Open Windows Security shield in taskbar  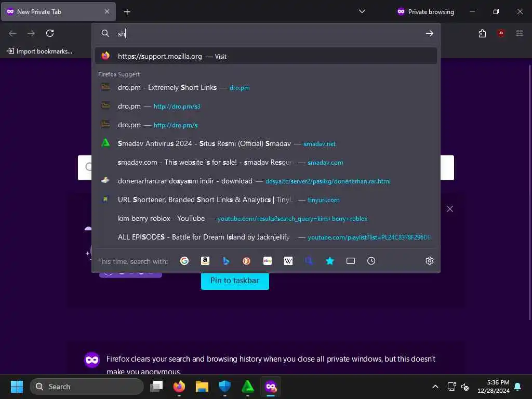[224, 387]
